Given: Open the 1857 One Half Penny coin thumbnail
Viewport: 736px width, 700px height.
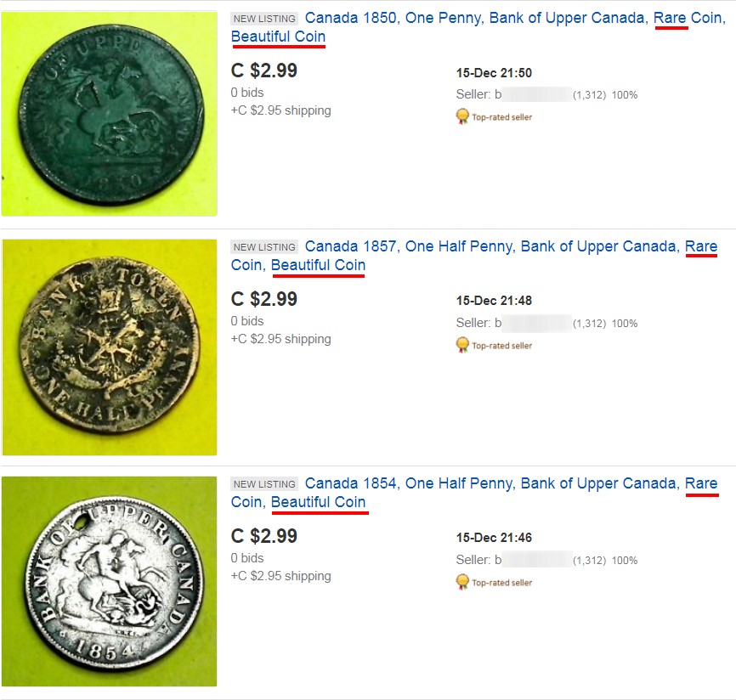Looking at the screenshot, I should tap(110, 347).
